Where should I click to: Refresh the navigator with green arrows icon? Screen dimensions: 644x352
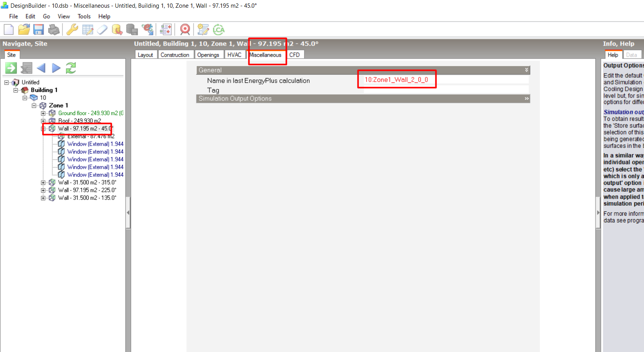(71, 68)
